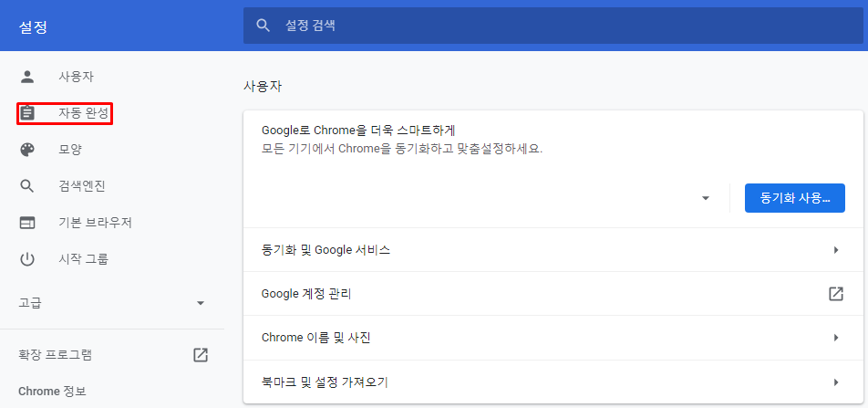868x408 pixels.
Task: Click the power icon beside 시작 그룹
Action: pos(27,259)
